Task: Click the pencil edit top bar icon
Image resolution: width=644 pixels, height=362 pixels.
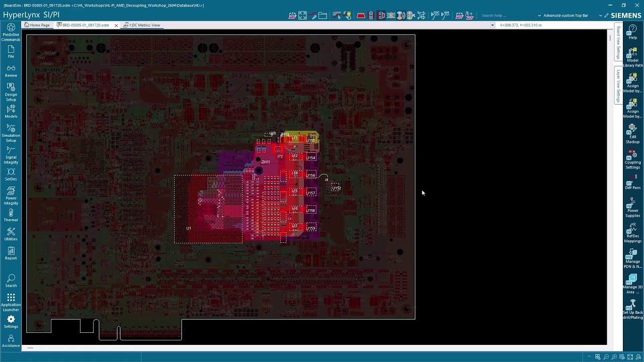Action: click(x=606, y=16)
